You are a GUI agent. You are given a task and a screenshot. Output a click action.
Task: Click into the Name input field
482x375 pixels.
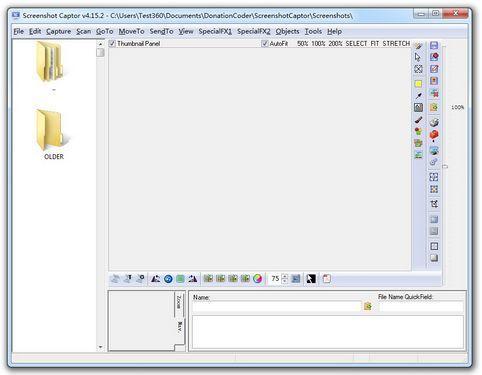277,306
